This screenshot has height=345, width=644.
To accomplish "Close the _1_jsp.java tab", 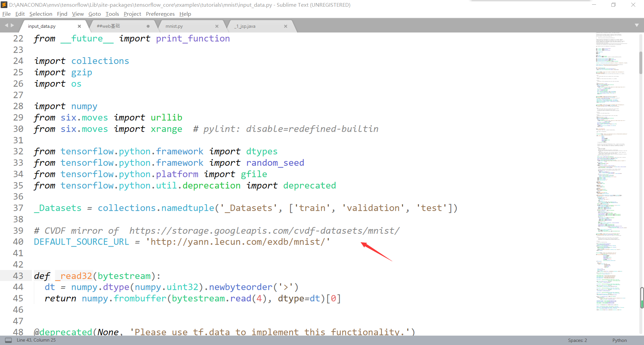I will 286,26.
